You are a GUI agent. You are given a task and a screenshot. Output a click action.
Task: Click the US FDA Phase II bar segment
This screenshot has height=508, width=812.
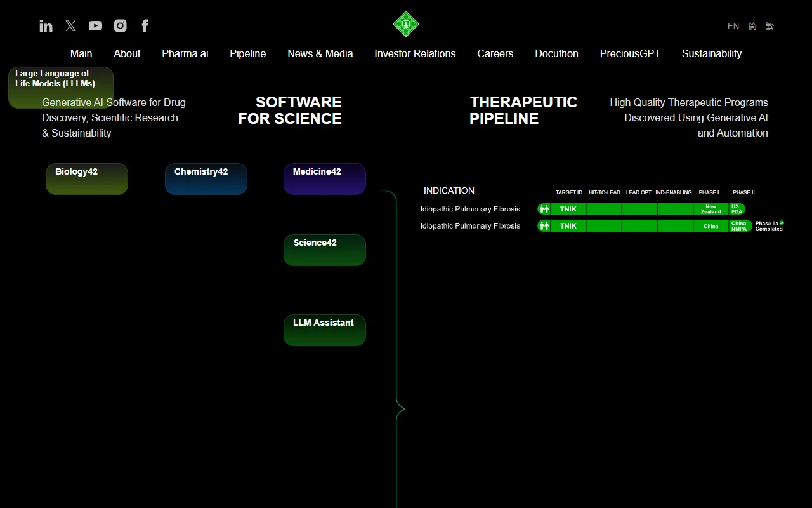[x=737, y=209]
